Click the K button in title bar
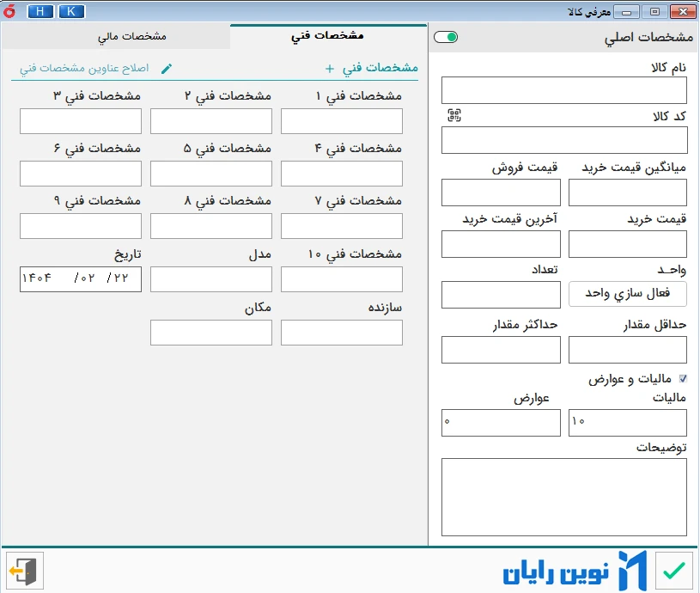 tap(71, 11)
